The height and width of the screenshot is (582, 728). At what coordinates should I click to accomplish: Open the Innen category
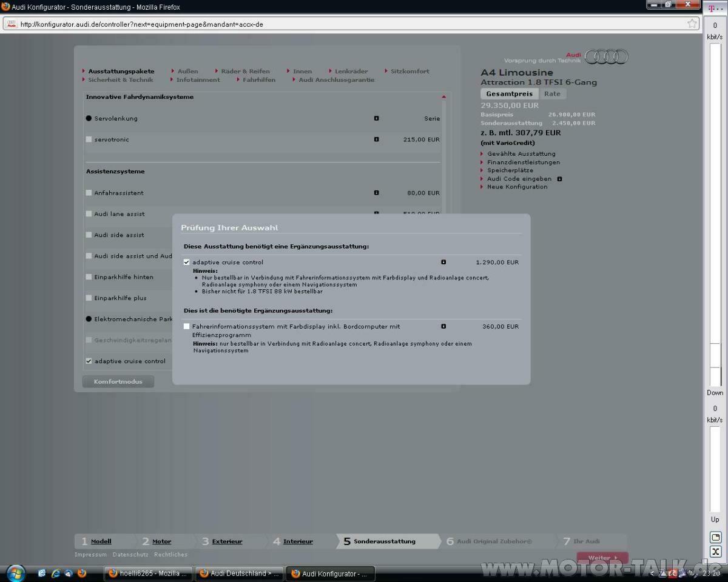(x=302, y=71)
